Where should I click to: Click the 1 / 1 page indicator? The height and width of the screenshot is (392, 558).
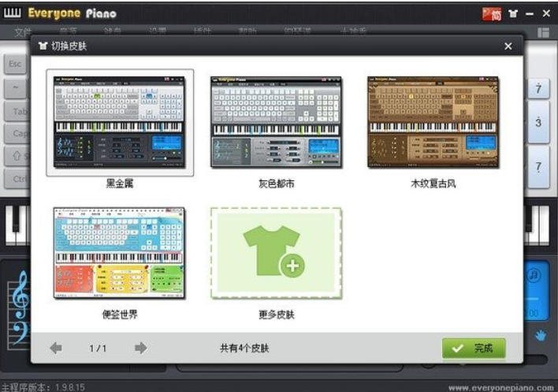[x=98, y=348]
